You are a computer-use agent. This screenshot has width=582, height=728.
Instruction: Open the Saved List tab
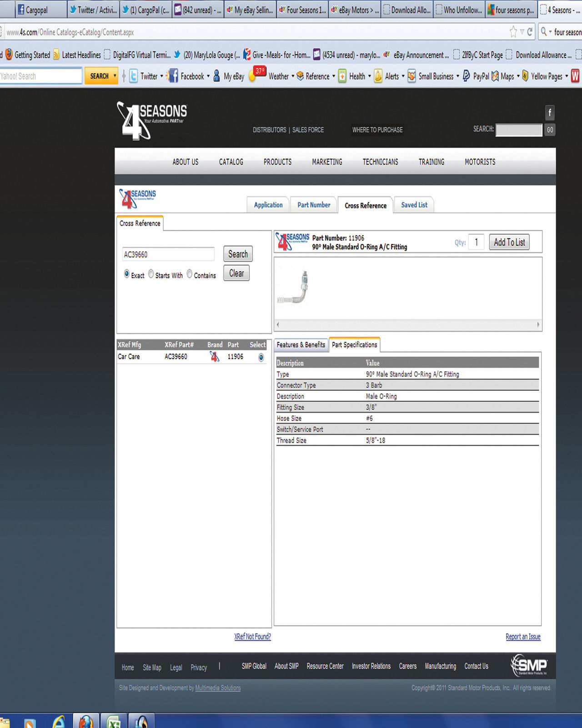[414, 205]
